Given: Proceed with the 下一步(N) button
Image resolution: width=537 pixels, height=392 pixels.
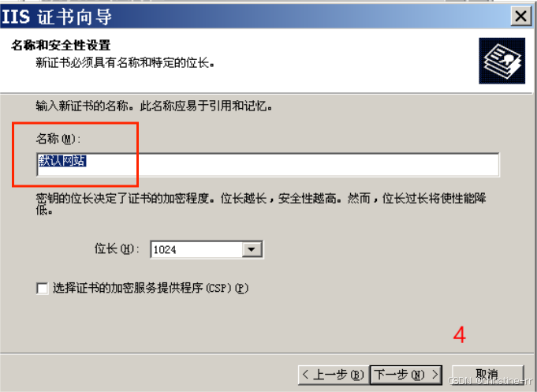Looking at the screenshot, I should [x=406, y=375].
